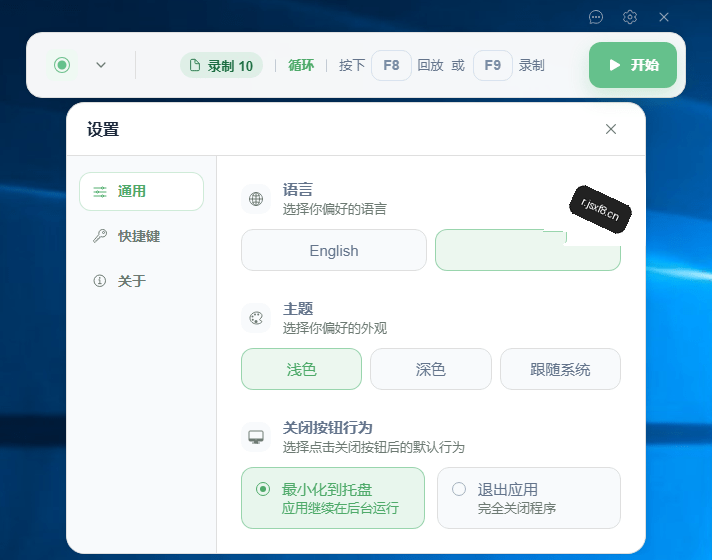This screenshot has width=712, height=560.
Task: Click the 录制 label after F9
Action: tap(532, 65)
